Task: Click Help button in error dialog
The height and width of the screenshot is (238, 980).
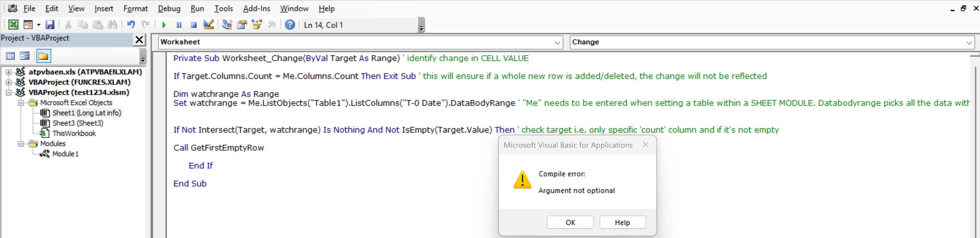Action: click(623, 222)
